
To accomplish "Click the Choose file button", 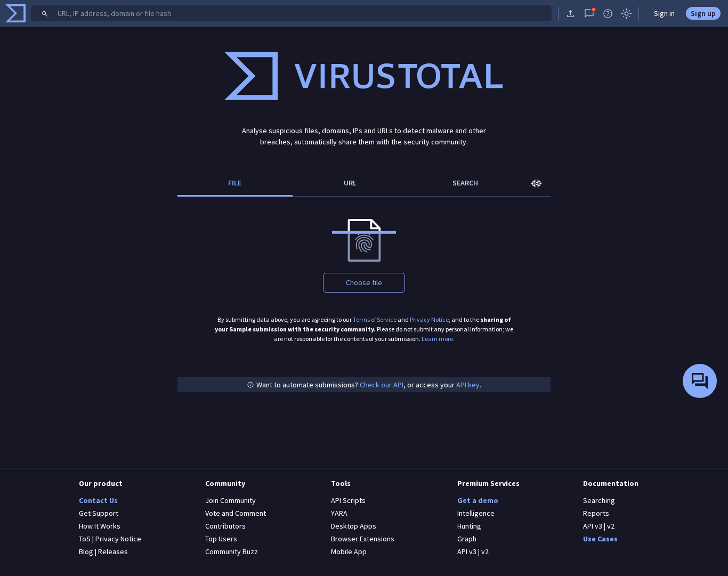I will [364, 282].
